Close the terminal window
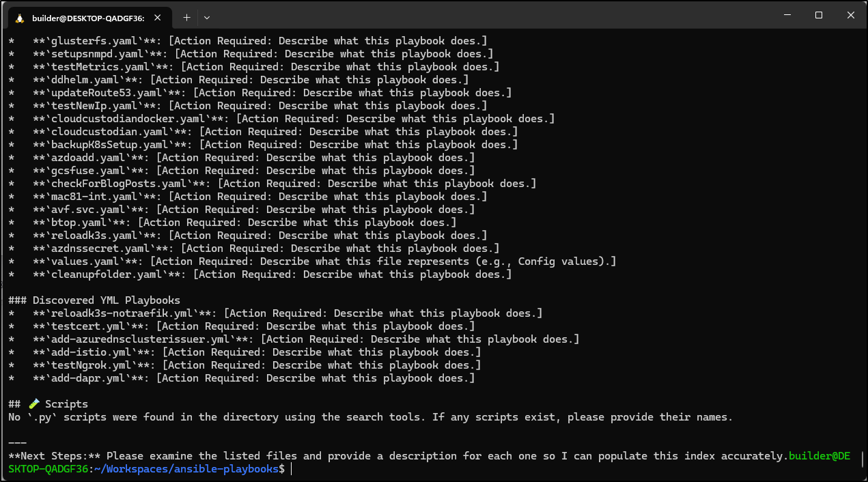The width and height of the screenshot is (868, 482). click(850, 15)
